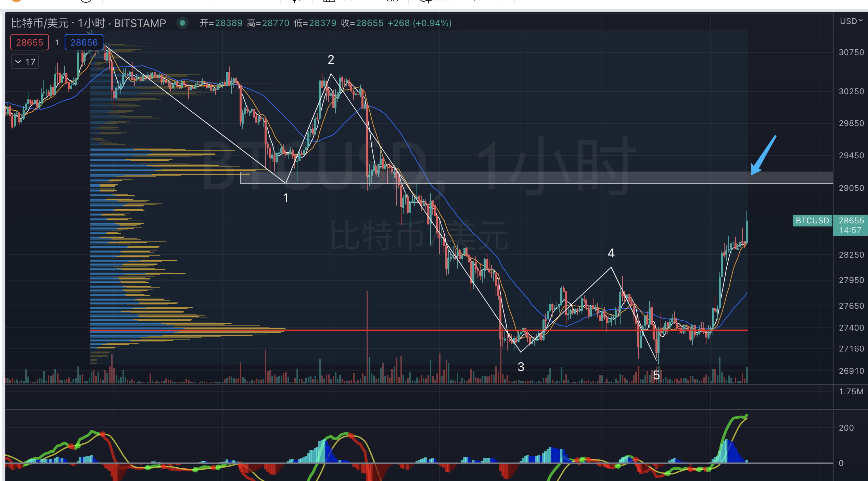Click the close value 收=28655
Screen dimensions: 868x481
362,23
